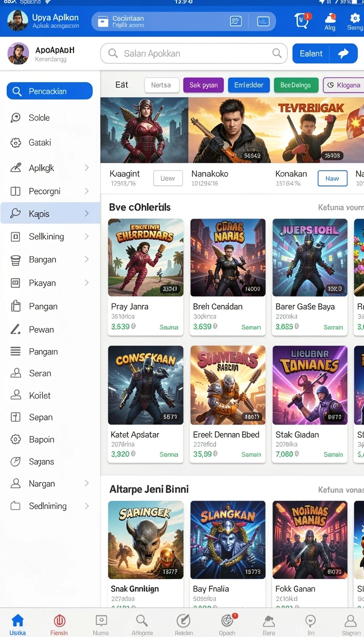Select the green BeeDelngs filter
Image resolution: width=364 pixels, height=637 pixels.
click(296, 85)
